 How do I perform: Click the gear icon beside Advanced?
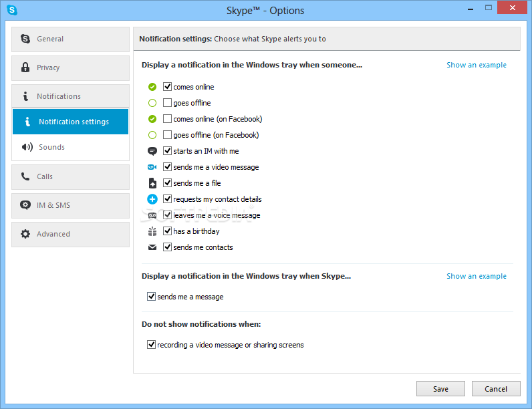[25, 234]
